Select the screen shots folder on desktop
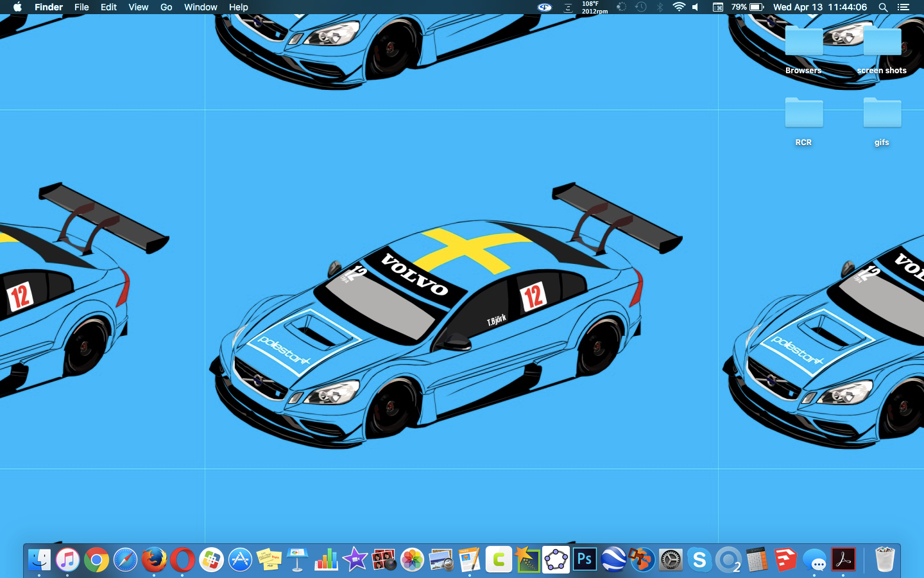The image size is (924, 578). pyautogui.click(x=882, y=50)
